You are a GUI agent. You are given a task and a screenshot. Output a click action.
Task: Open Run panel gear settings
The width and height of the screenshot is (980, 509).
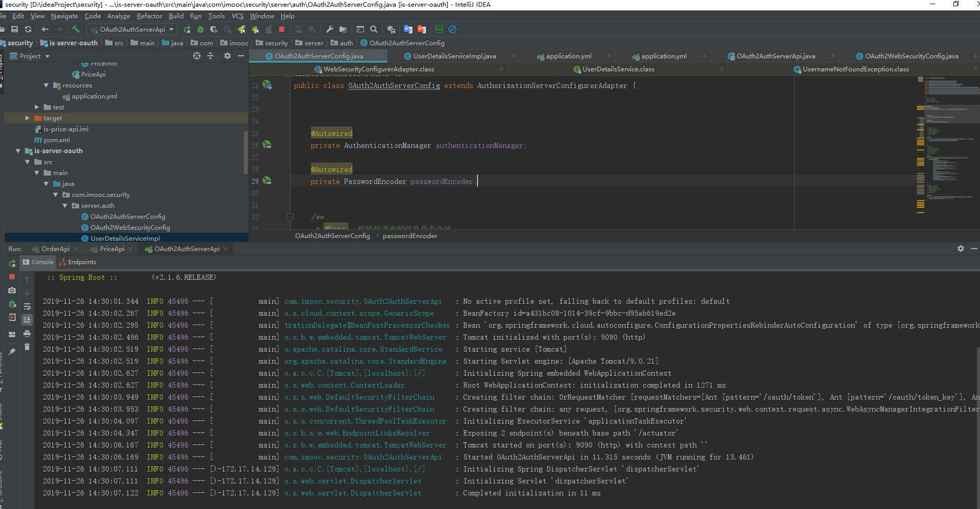tap(961, 249)
